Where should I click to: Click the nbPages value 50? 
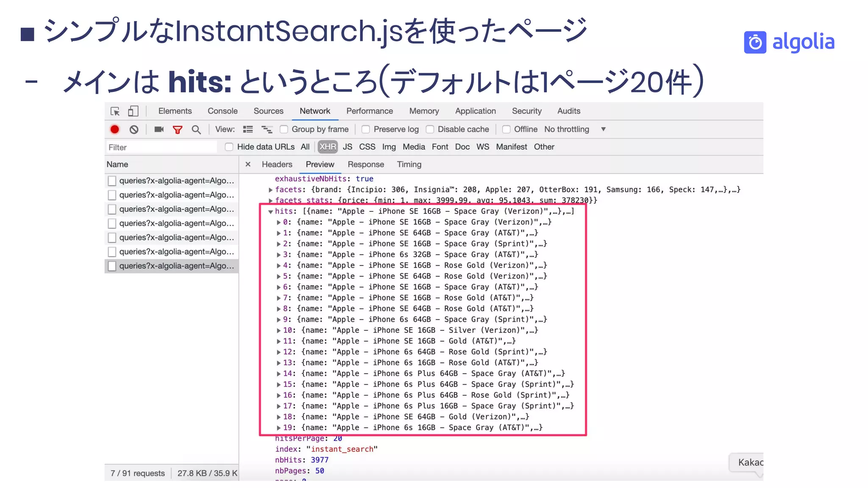point(320,471)
